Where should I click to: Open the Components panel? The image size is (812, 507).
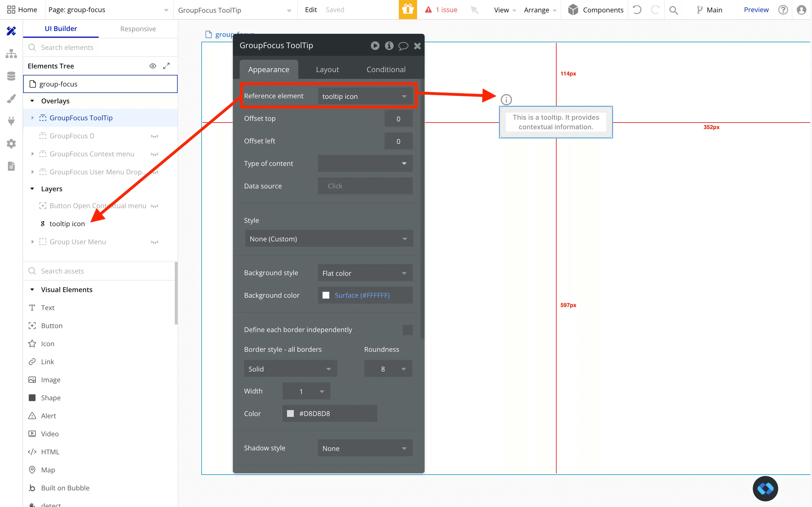[595, 10]
